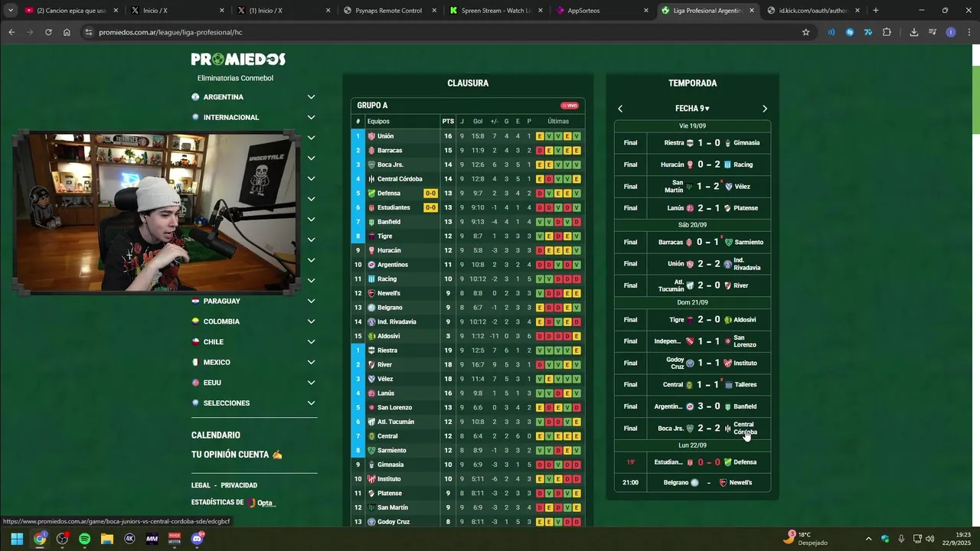Screen dimensions: 980x551
Task: Open the tab search dropdown arrow
Action: pyautogui.click(x=11, y=11)
